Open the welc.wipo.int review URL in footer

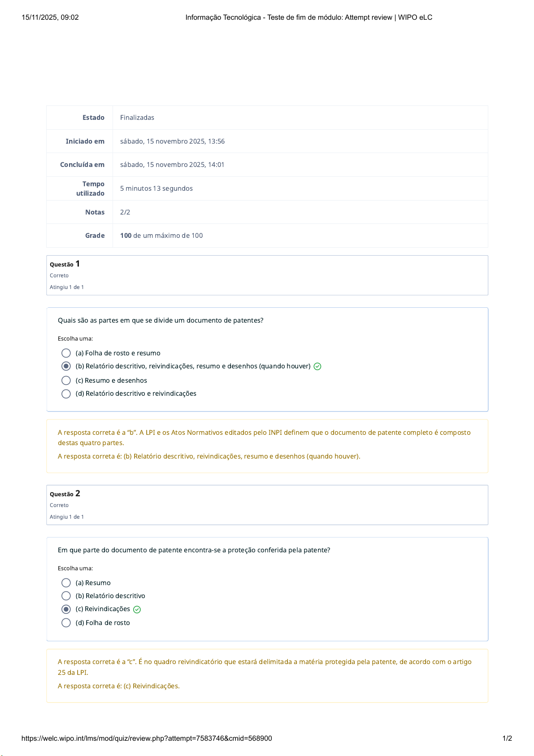tap(147, 739)
